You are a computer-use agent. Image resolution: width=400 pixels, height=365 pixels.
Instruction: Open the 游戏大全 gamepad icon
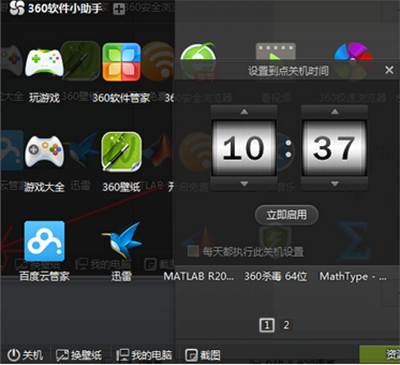[44, 151]
